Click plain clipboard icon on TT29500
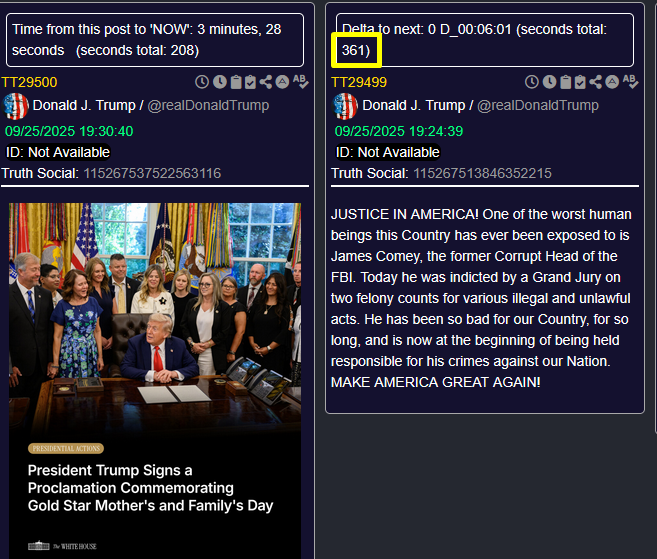 tap(236, 82)
